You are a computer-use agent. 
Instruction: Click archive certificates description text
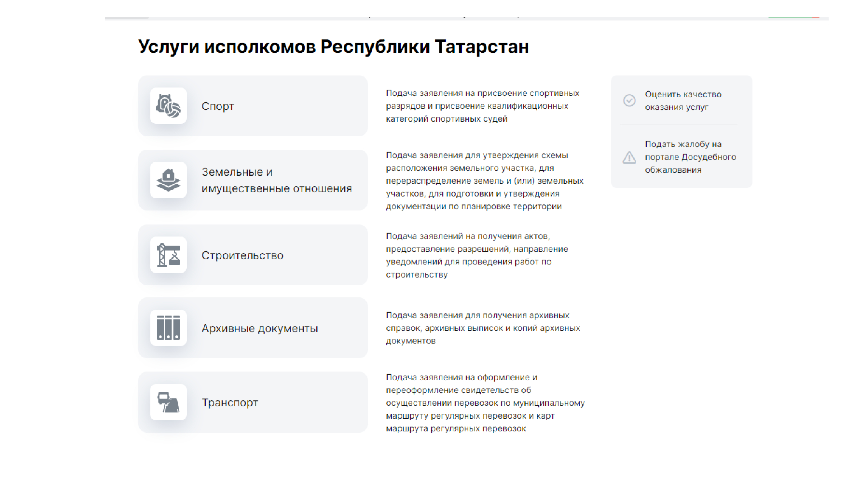coord(483,328)
